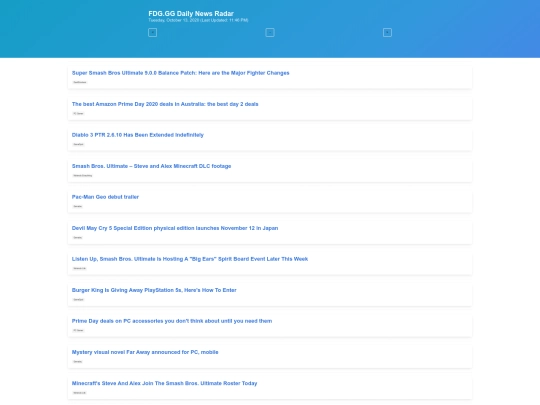Click source tag under Super Smash Bros Balance Patch
The width and height of the screenshot is (540, 405).
pyautogui.click(x=80, y=82)
